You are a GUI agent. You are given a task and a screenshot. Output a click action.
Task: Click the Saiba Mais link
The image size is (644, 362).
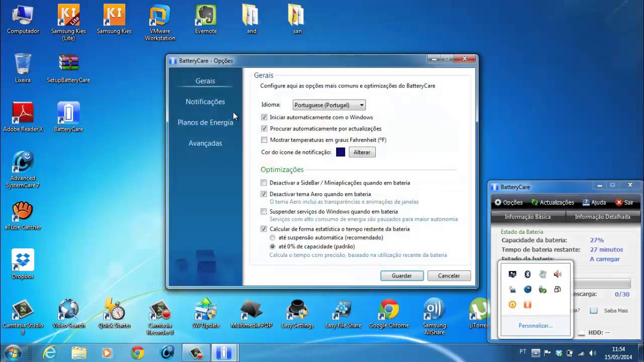click(615, 311)
